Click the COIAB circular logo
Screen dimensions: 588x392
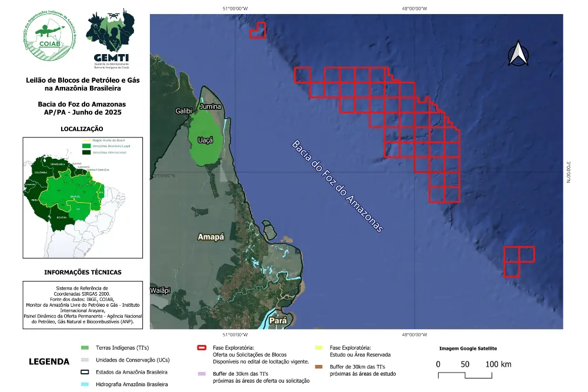[x=51, y=34]
